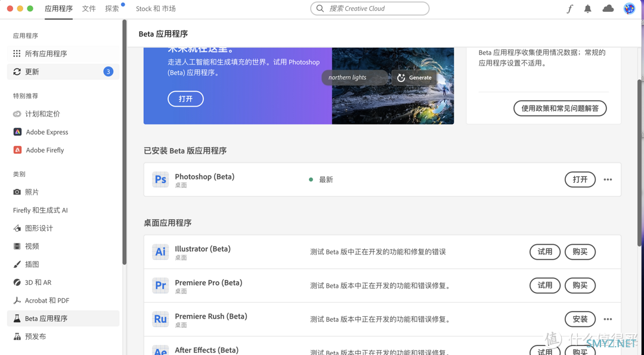Open more options for Photoshop (Beta)
Image resolution: width=644 pixels, height=355 pixels.
click(x=608, y=179)
